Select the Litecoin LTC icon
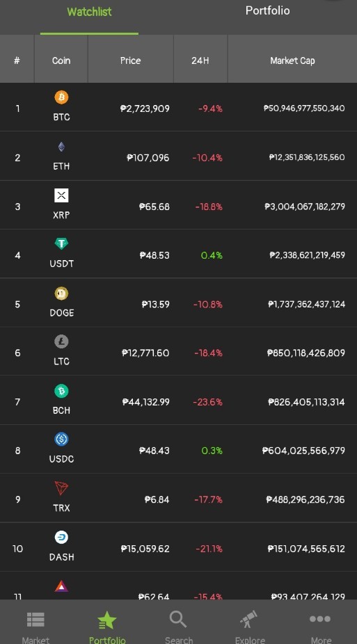 point(62,341)
